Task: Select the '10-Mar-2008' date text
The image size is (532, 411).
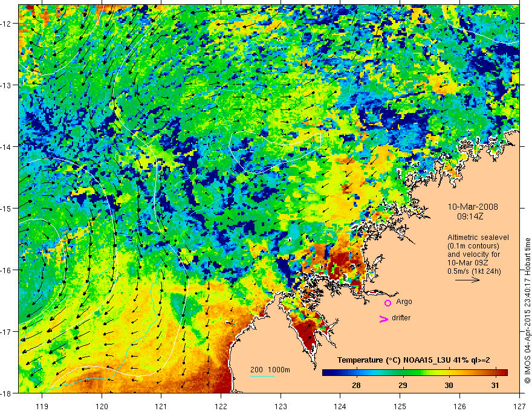Action: point(473,207)
